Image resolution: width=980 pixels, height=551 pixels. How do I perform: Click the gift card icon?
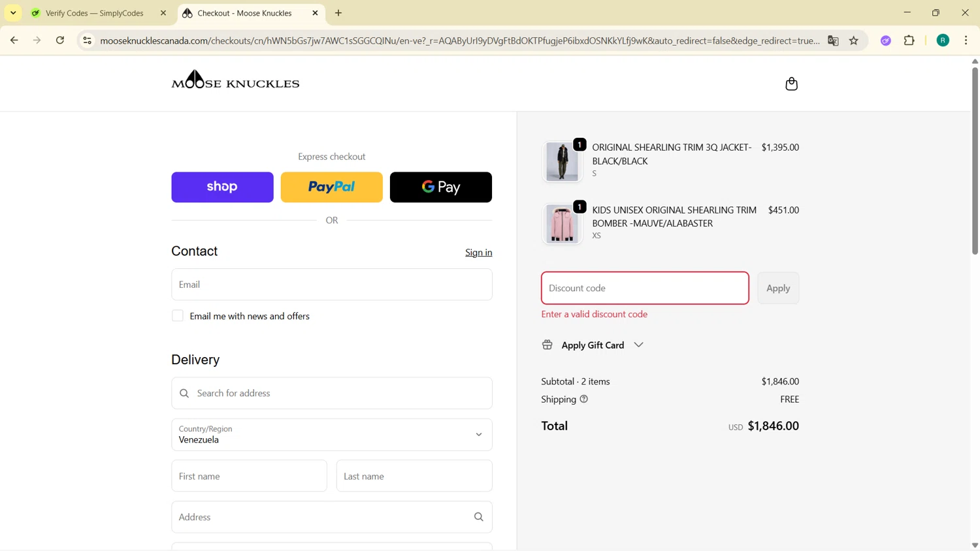(x=547, y=345)
